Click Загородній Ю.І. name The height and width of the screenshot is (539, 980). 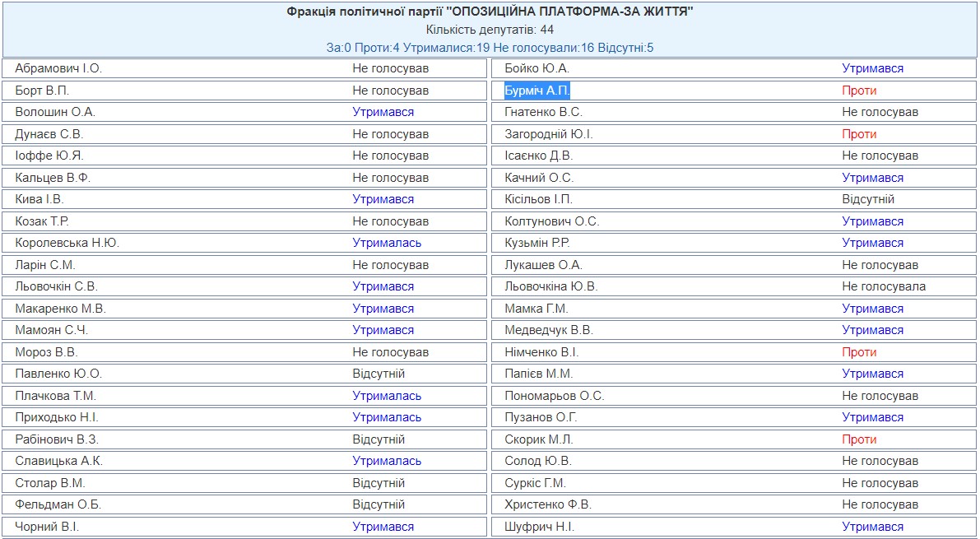[x=549, y=134]
